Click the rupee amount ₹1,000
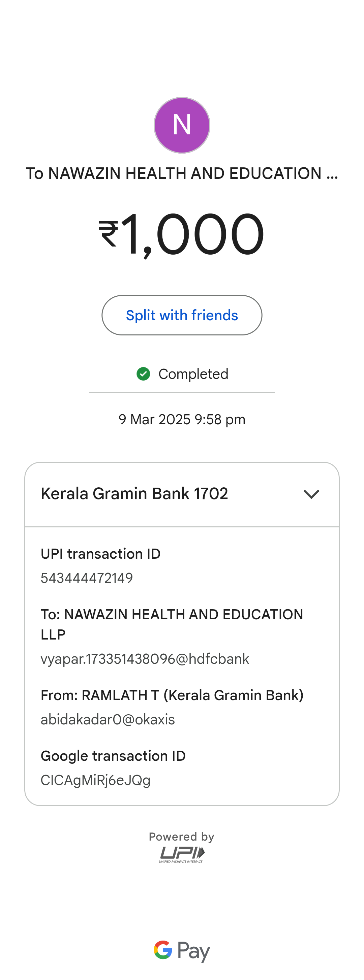 [182, 234]
